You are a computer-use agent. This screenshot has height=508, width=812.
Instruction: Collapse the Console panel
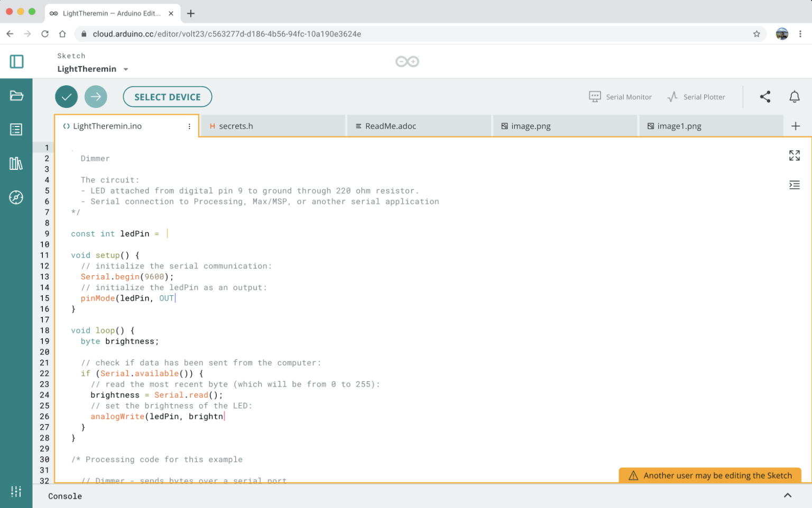click(x=787, y=495)
